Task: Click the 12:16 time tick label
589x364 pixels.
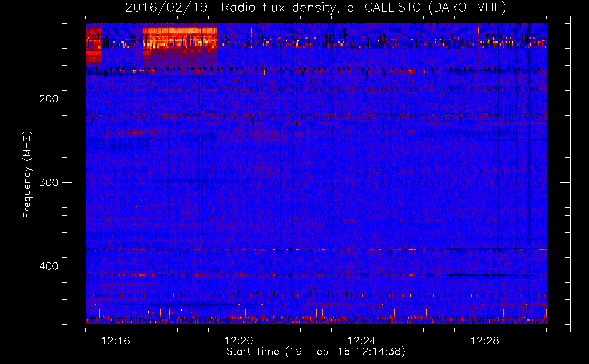Action: click(x=116, y=341)
